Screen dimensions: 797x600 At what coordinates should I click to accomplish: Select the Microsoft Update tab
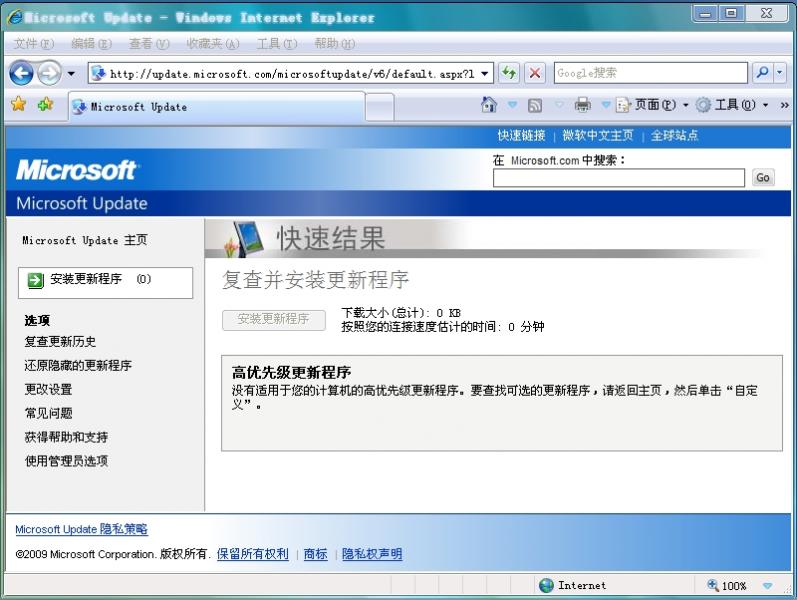[217, 107]
